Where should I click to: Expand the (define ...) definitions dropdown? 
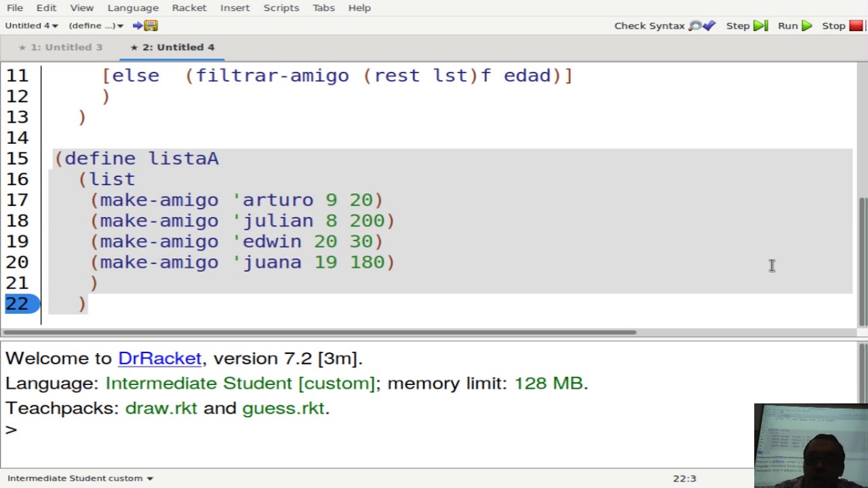click(96, 26)
